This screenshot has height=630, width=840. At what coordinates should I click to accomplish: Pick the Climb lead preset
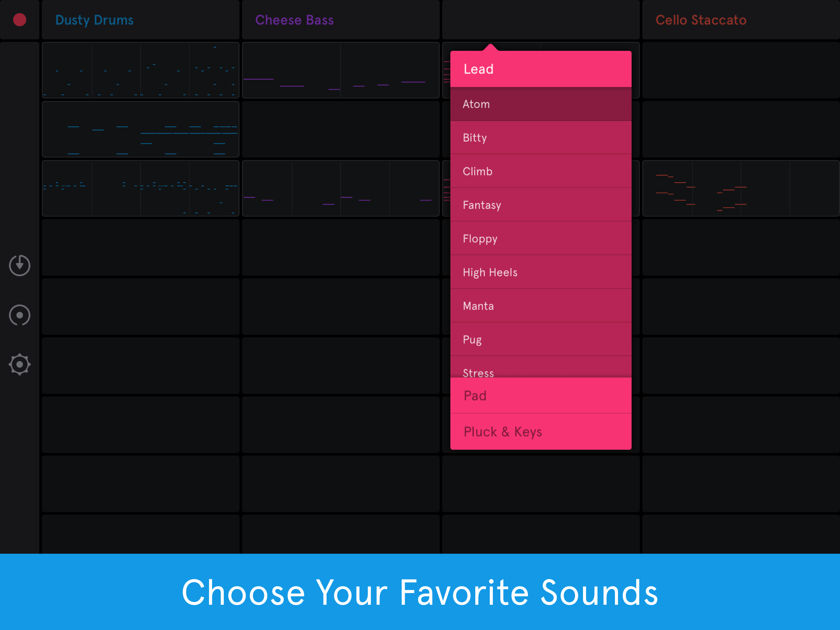(x=541, y=171)
